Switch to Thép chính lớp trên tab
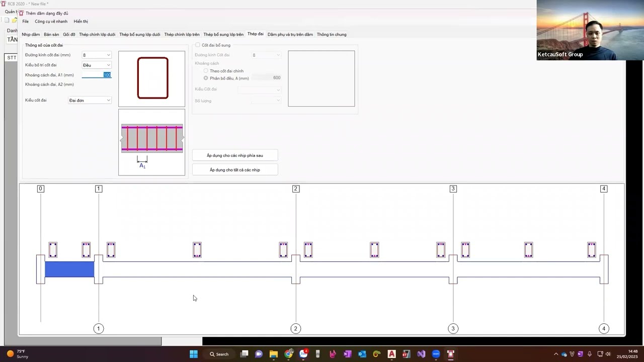644x362 pixels. point(182,34)
